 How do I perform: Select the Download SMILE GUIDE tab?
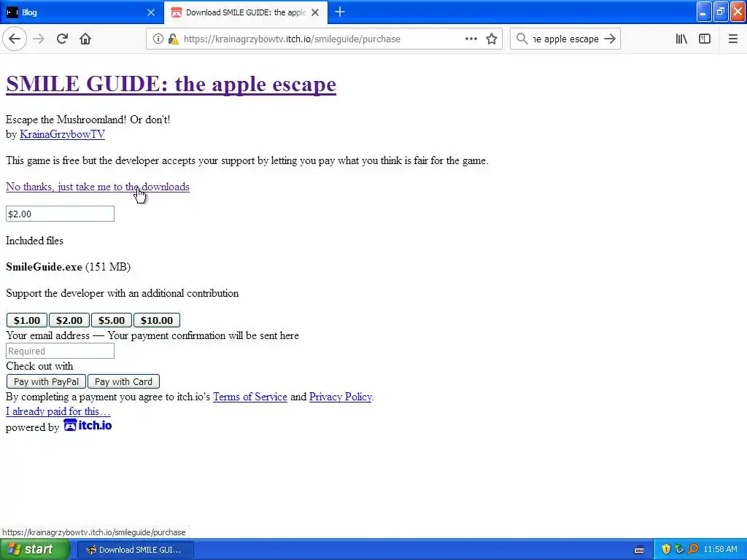click(x=246, y=12)
